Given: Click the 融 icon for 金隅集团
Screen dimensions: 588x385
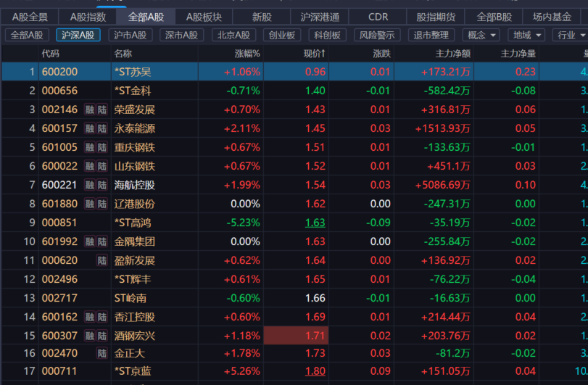Looking at the screenshot, I should [x=90, y=241].
